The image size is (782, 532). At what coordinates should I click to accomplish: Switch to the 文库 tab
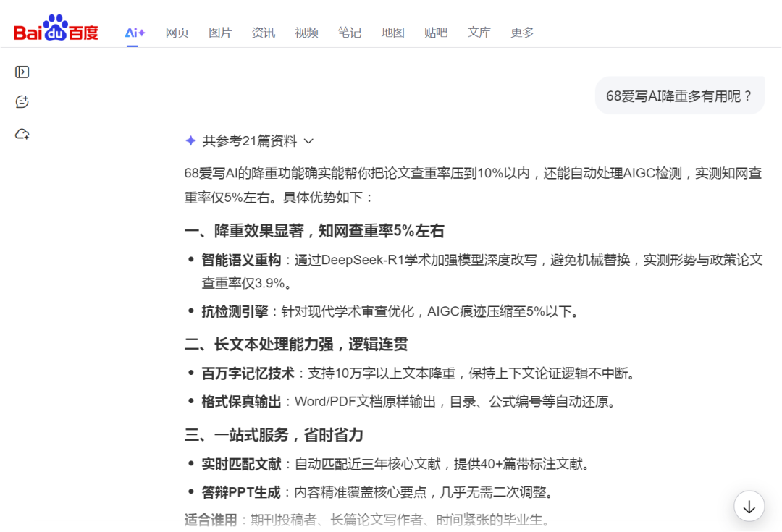tap(479, 33)
